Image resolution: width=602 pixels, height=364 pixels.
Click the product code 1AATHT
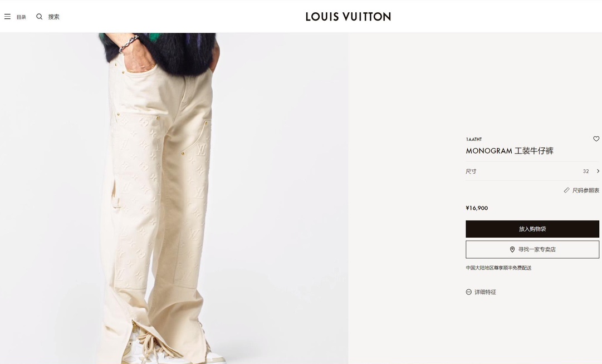tap(473, 139)
